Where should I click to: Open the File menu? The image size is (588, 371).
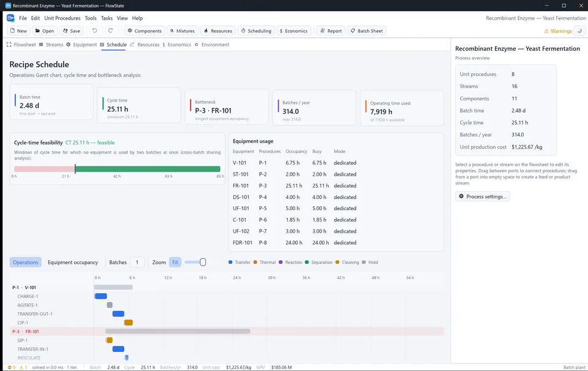pos(23,18)
